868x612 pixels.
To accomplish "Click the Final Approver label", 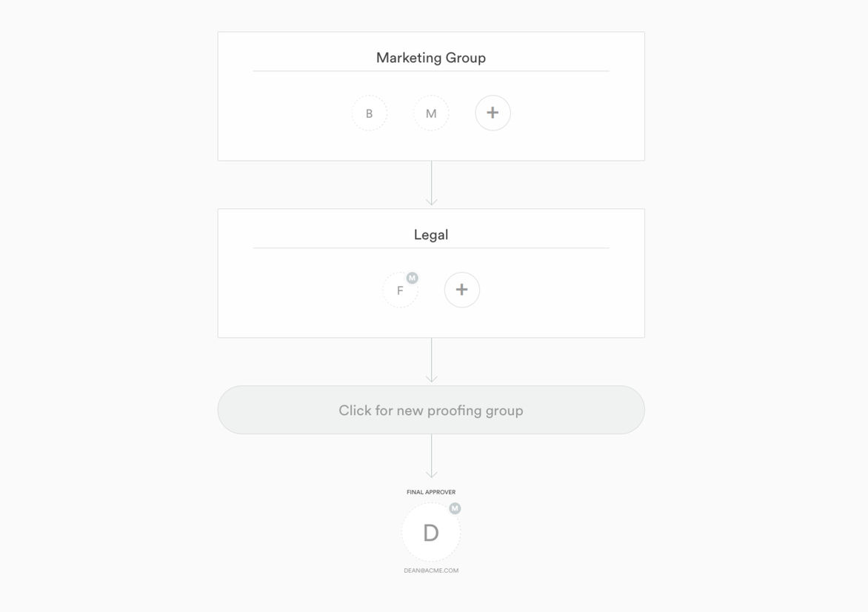I will [431, 492].
